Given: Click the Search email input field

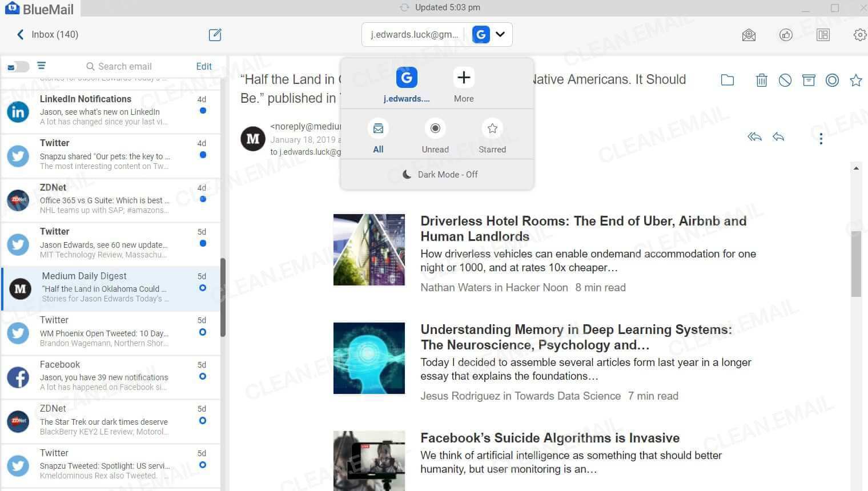Looking at the screenshot, I should (x=126, y=66).
